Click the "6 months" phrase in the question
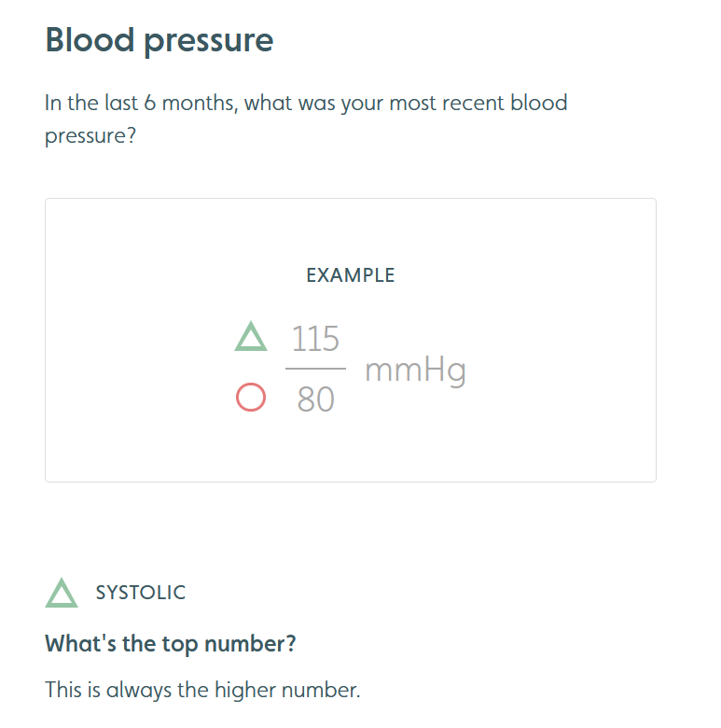Screen dimensions: 721x728 190,103
